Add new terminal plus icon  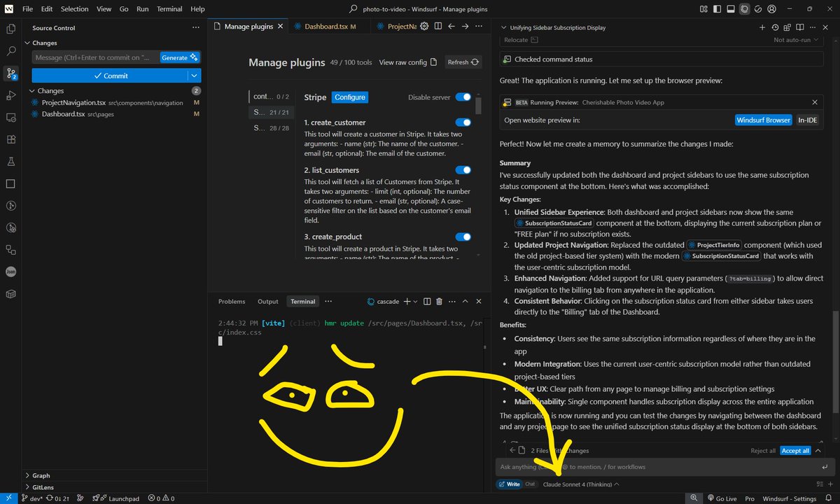(407, 302)
